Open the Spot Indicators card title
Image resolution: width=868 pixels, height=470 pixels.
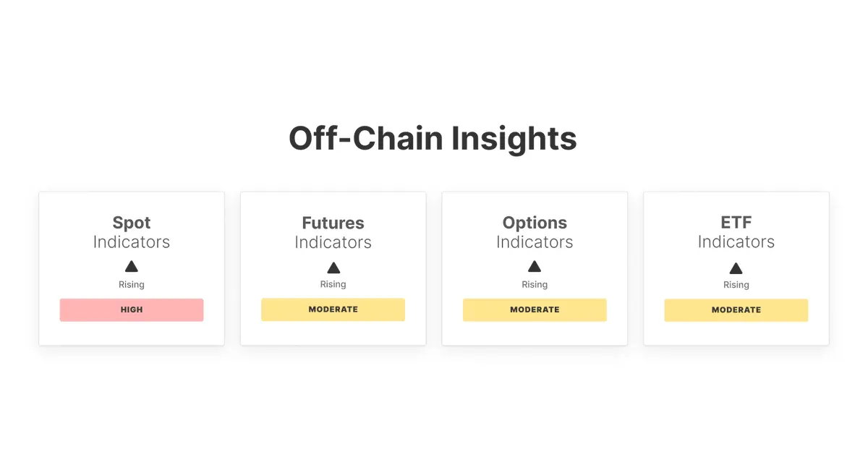click(132, 223)
